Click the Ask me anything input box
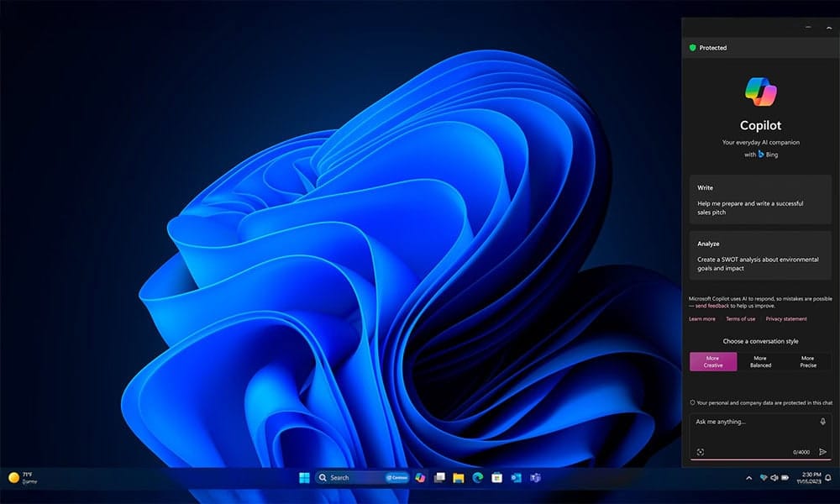This screenshot has height=504, width=840. click(x=760, y=436)
